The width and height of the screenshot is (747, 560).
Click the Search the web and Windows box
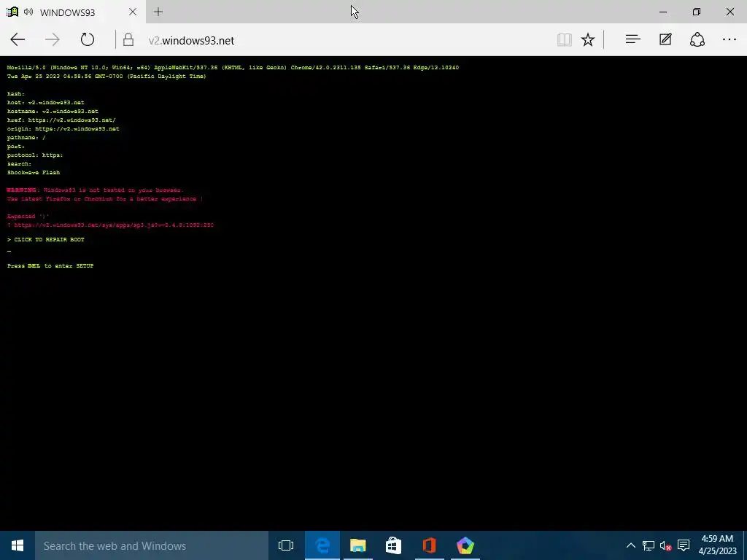pos(152,545)
